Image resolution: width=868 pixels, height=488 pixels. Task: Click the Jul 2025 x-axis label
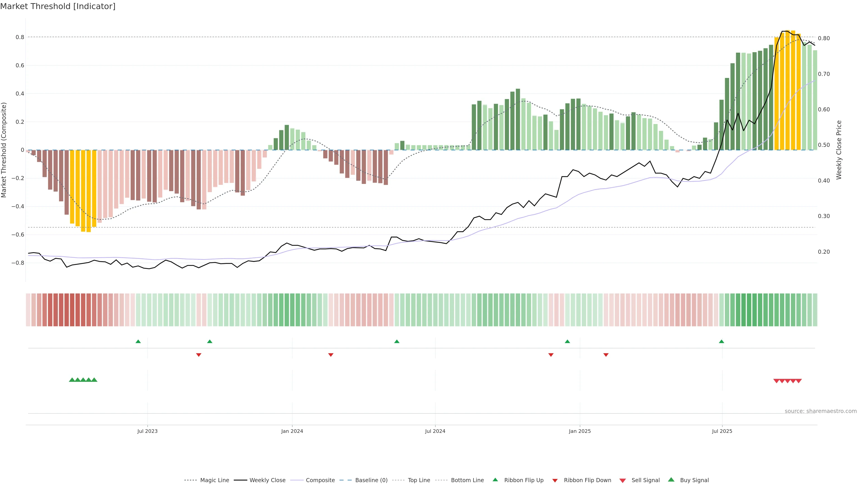coord(722,431)
